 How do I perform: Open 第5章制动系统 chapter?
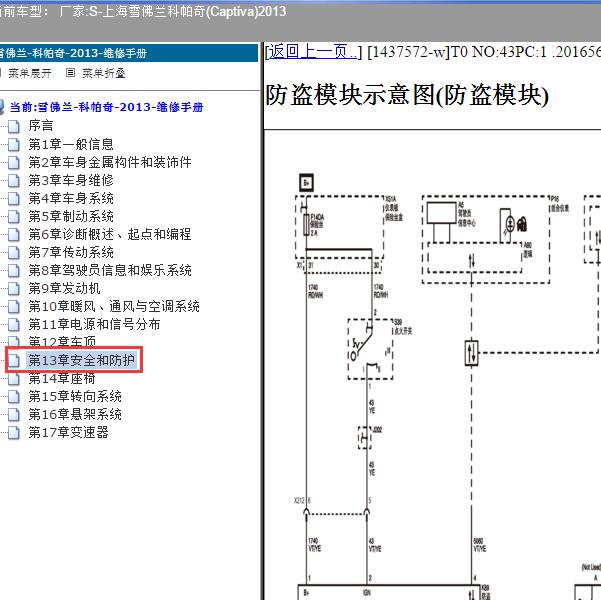[x=71, y=216]
